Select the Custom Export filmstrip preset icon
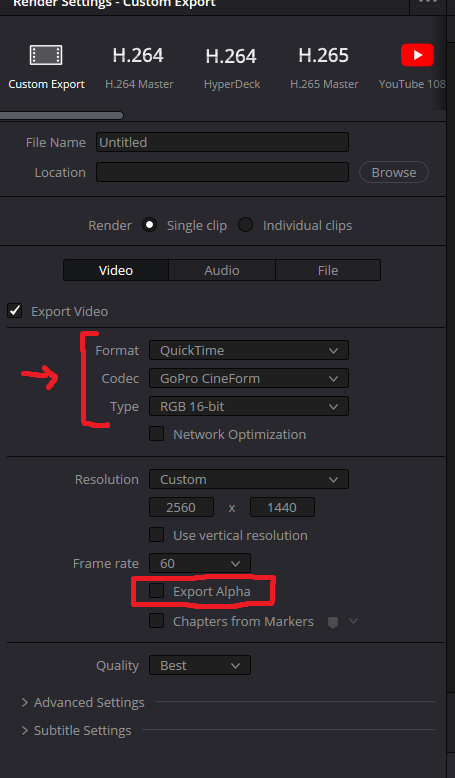This screenshot has width=455, height=778. pos(46,55)
